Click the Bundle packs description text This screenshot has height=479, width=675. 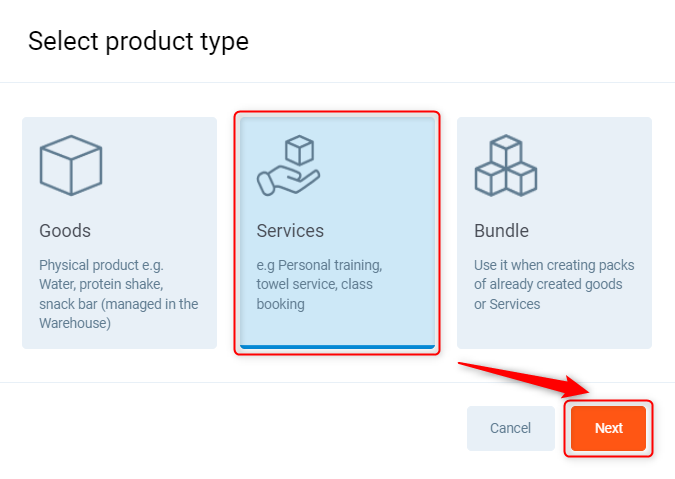554,284
